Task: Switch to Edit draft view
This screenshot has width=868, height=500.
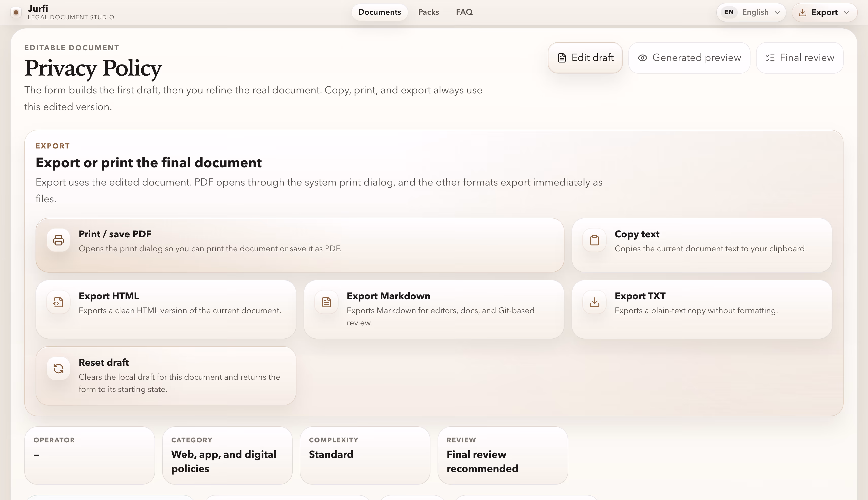Action: pyautogui.click(x=585, y=58)
